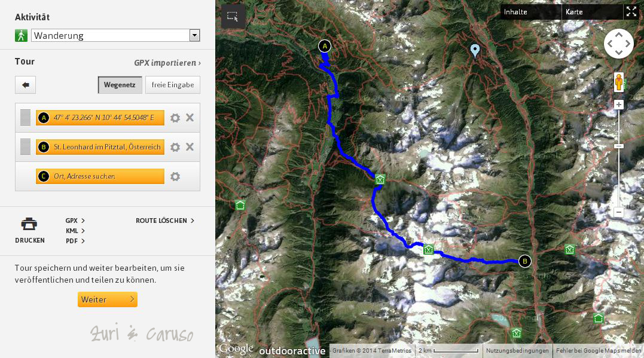Click the map zoom slider handle
The height and width of the screenshot is (358, 644).
click(x=619, y=146)
